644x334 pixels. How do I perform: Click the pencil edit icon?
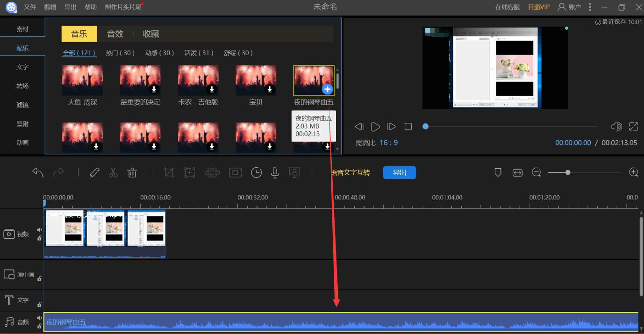[x=94, y=173]
